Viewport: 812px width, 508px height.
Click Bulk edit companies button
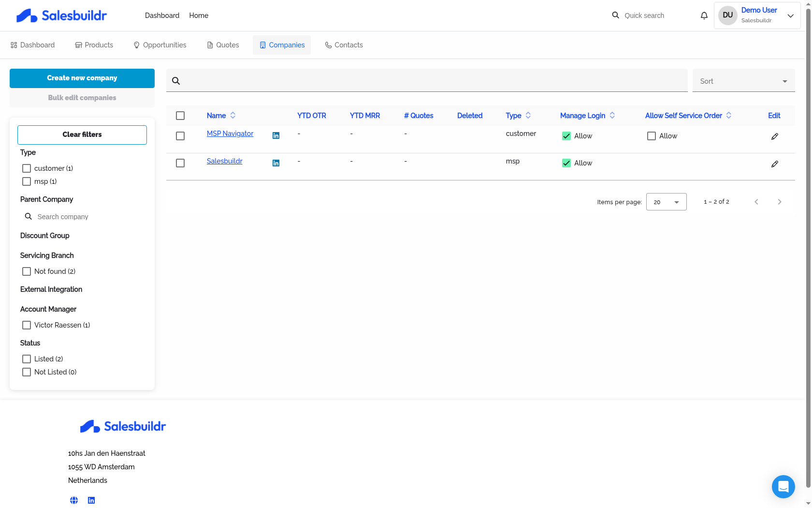point(82,98)
